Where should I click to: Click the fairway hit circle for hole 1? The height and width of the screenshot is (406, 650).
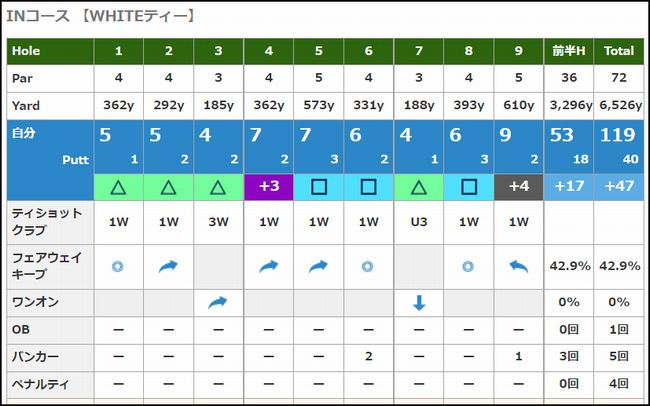[119, 266]
